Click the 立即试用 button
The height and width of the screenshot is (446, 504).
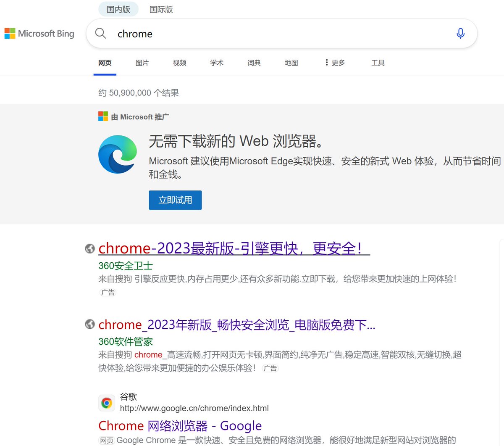pyautogui.click(x=175, y=200)
